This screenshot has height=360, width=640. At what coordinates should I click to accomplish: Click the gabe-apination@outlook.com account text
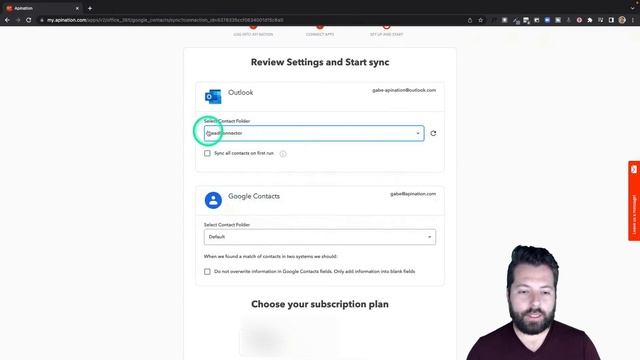404,90
